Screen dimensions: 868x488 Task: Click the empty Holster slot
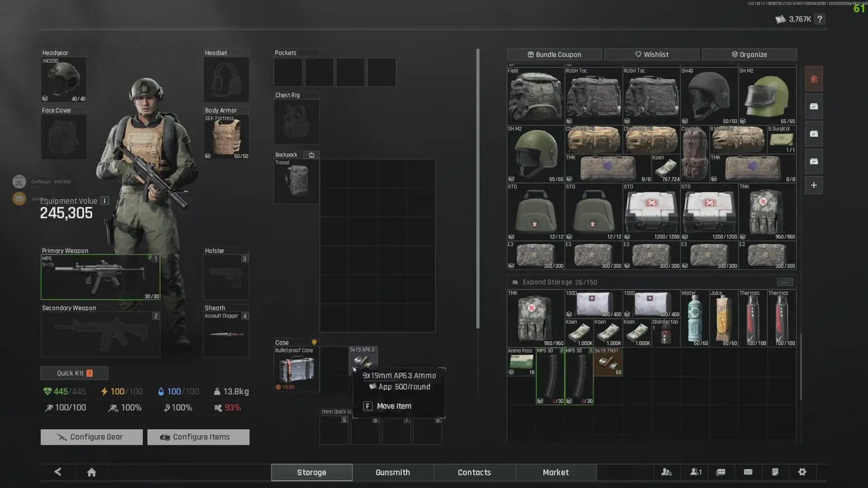click(226, 277)
